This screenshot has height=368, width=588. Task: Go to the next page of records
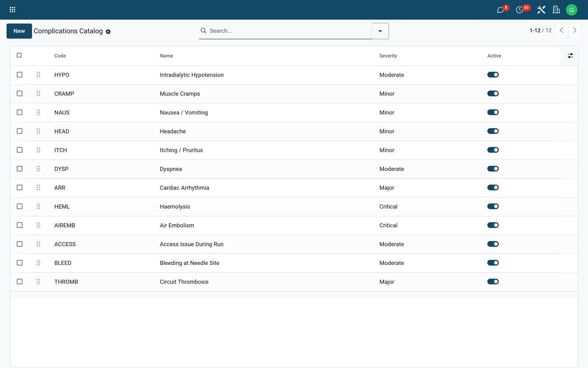tap(575, 31)
